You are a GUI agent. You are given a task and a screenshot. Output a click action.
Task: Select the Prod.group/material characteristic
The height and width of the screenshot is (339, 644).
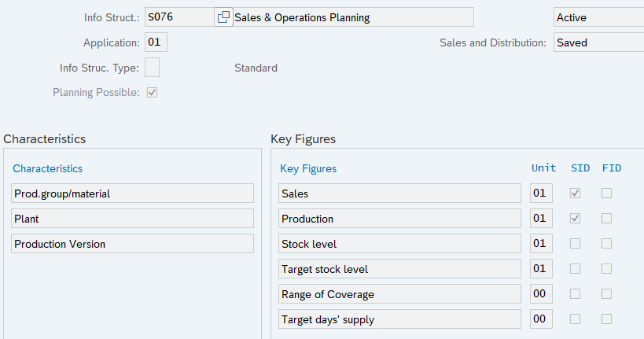coord(133,193)
